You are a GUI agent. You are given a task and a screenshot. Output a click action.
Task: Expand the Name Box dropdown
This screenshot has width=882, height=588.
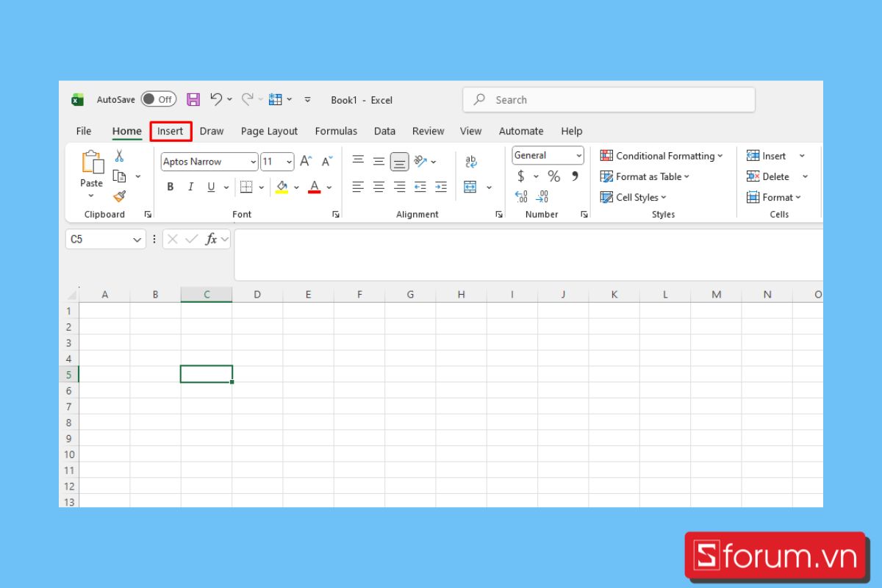click(137, 240)
